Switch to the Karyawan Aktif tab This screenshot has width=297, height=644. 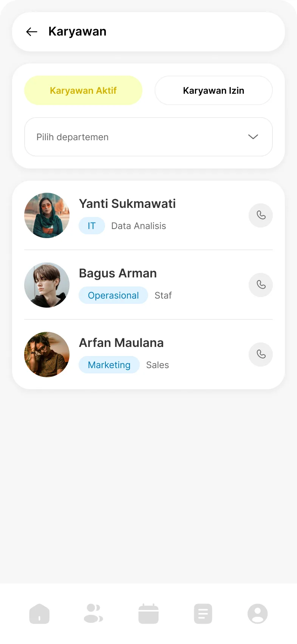click(x=83, y=91)
